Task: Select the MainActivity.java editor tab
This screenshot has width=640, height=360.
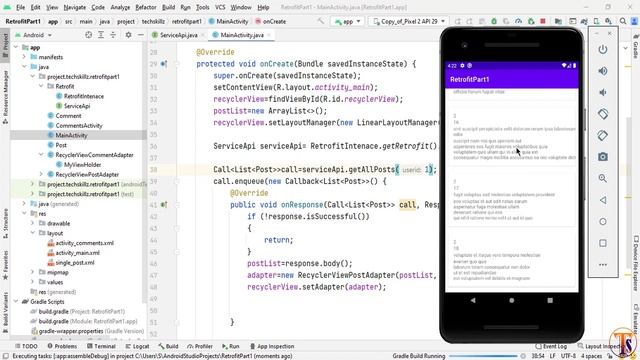Action: (x=242, y=35)
